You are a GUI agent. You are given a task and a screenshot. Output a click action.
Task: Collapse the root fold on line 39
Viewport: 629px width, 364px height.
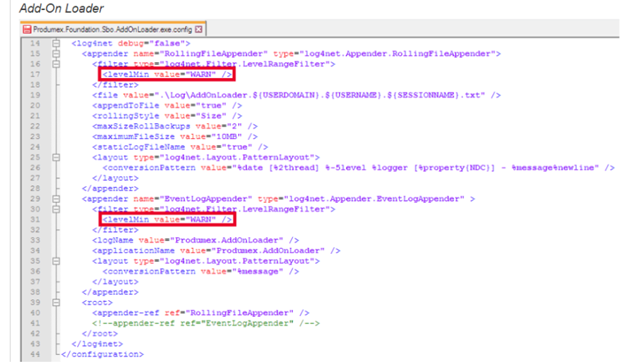click(x=56, y=302)
